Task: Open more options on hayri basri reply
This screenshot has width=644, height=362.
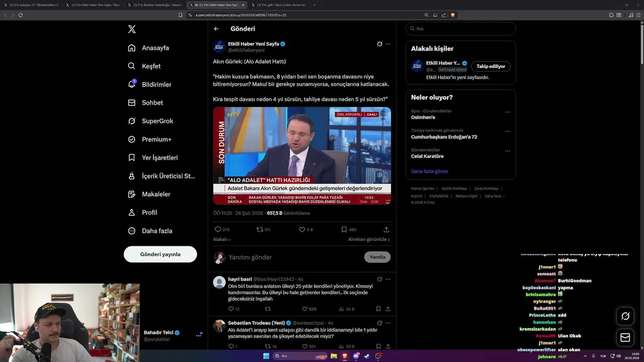Action: (x=388, y=279)
